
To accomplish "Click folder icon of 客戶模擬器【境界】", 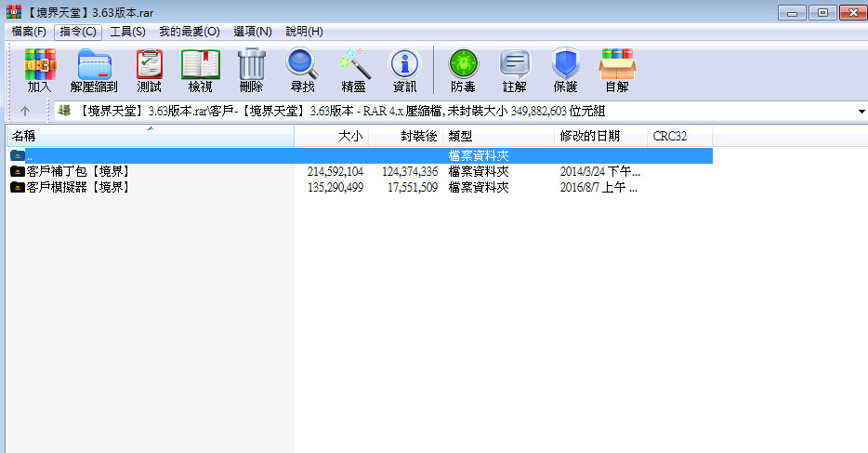I will 18,188.
